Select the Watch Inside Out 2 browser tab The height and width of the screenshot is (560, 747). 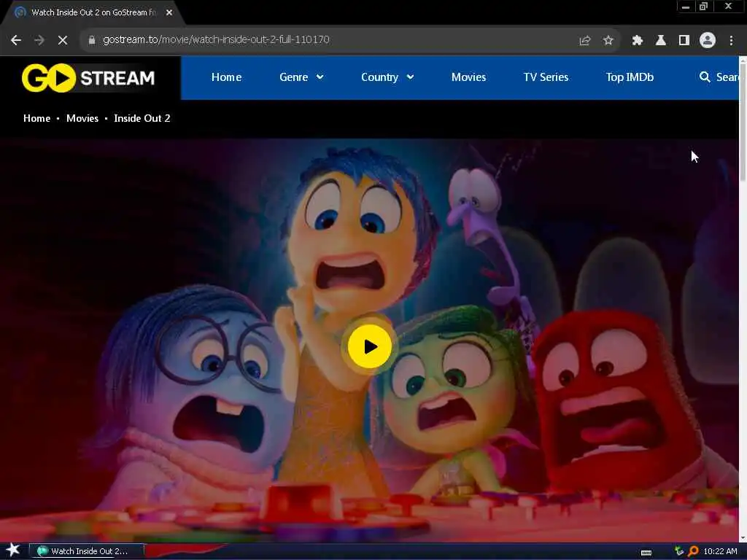click(x=93, y=12)
